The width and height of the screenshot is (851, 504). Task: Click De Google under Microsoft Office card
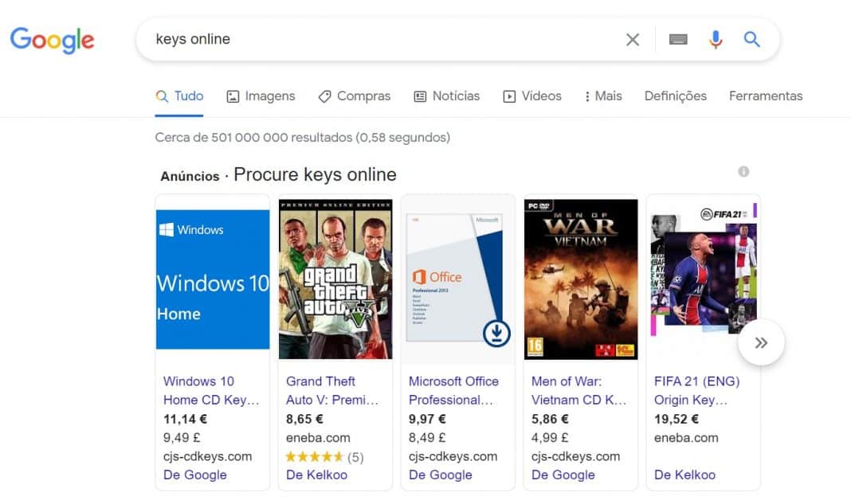click(440, 475)
